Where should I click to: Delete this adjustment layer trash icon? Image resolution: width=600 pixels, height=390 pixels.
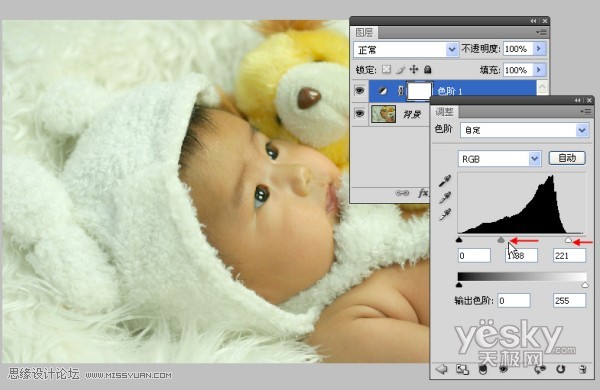(x=582, y=369)
